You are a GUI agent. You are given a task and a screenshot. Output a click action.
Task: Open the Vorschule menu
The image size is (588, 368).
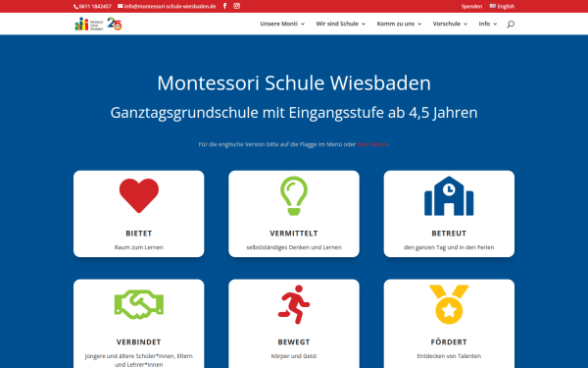pos(446,24)
